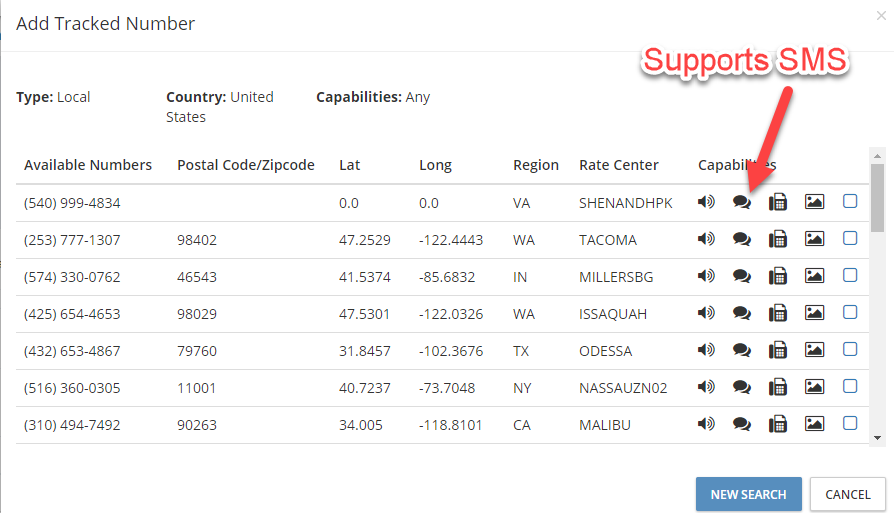The width and height of the screenshot is (894, 513).
Task: Select checkbox for the ODESSA number
Action: coord(850,349)
